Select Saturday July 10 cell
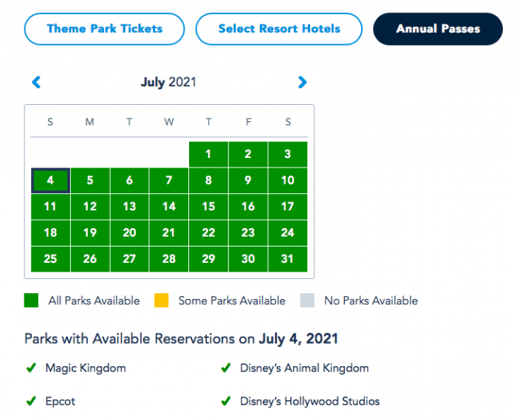The width and height of the screenshot is (517, 420). point(287,180)
